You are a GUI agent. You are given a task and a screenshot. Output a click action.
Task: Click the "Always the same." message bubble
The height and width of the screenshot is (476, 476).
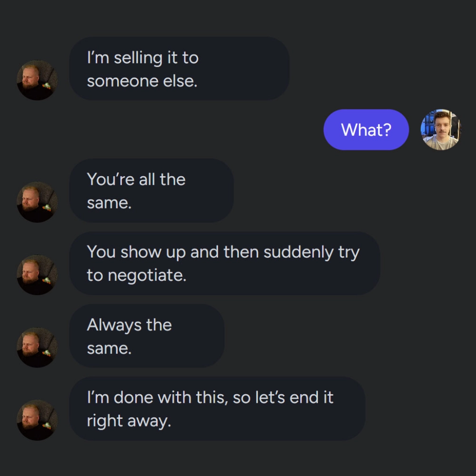tap(147, 336)
